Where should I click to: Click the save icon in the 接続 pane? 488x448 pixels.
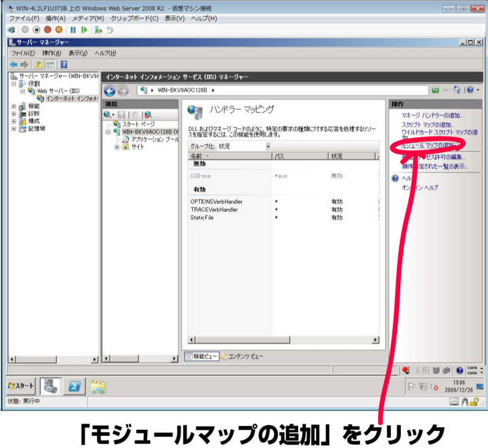pos(123,115)
